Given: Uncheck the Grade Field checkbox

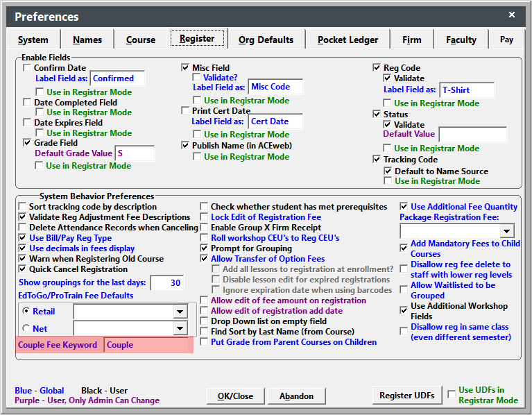Looking at the screenshot, I should tap(27, 142).
